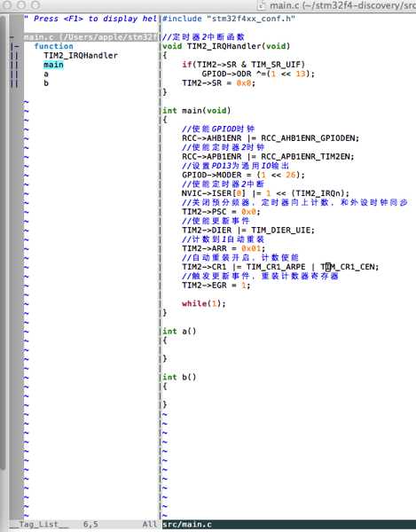Click the 'function' heading in the Tag List
The height and width of the screenshot is (532, 416).
click(x=53, y=46)
